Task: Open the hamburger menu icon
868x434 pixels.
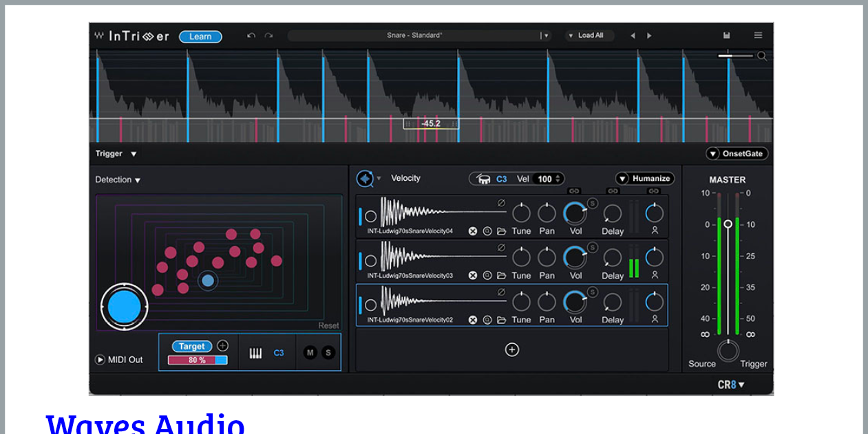Action: 758,36
